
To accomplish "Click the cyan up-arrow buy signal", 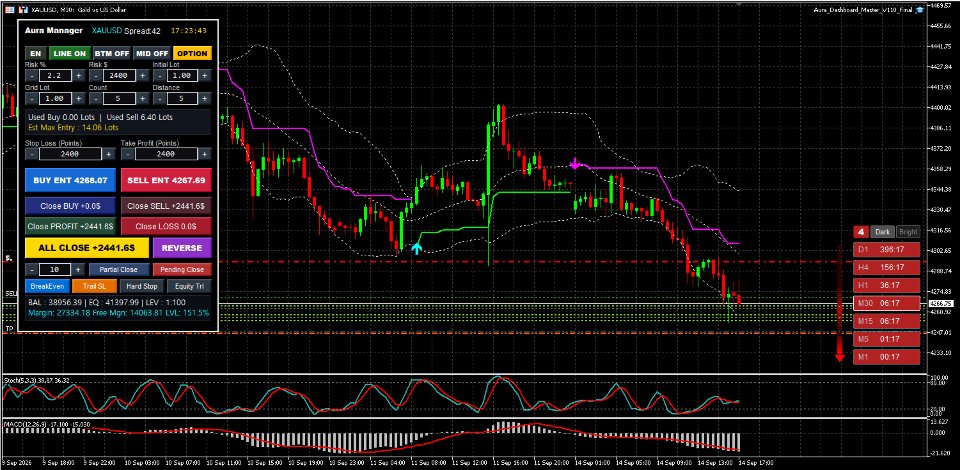I will [x=416, y=248].
